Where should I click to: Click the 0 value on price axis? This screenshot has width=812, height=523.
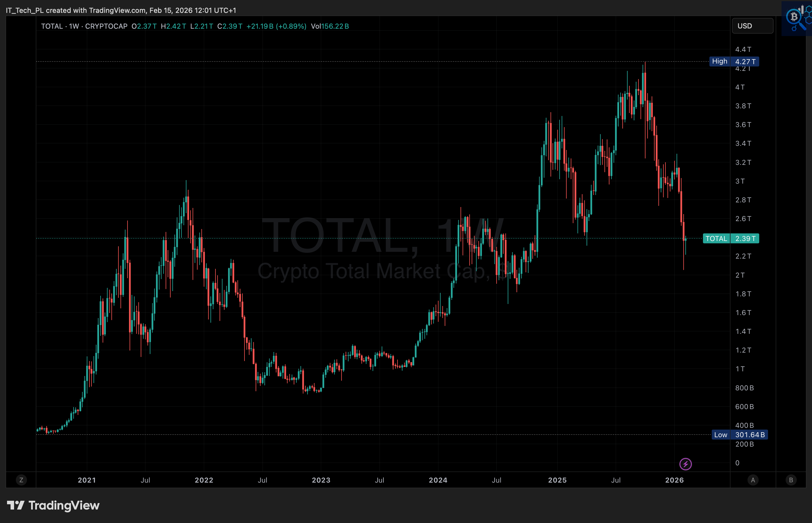tap(737, 463)
